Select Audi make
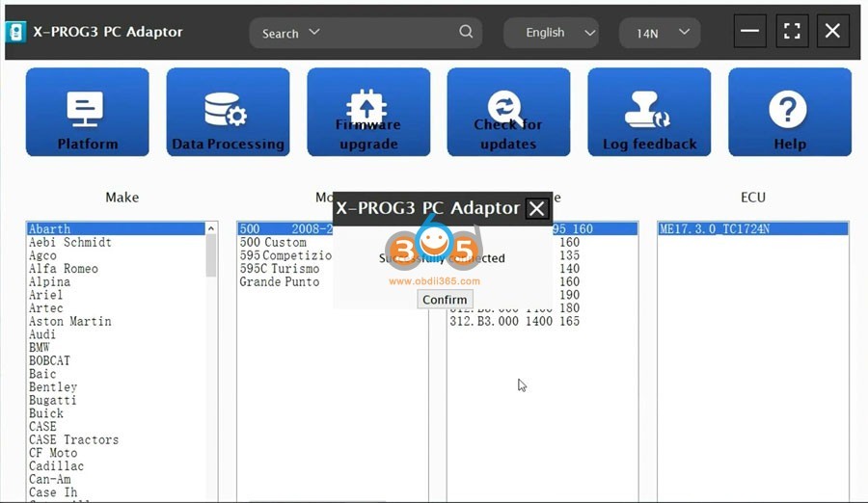The width and height of the screenshot is (868, 503). coord(116,334)
